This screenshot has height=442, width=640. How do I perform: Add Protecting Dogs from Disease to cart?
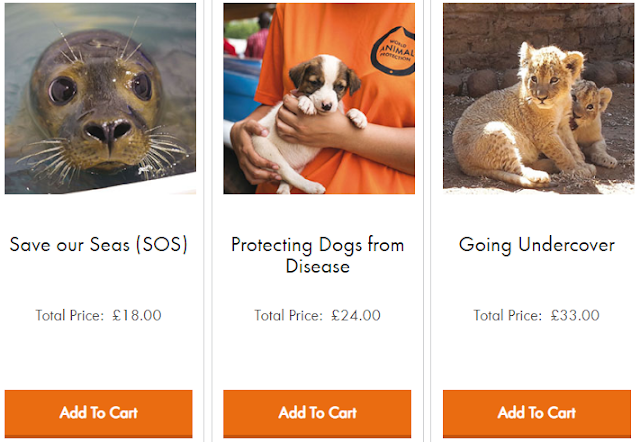[x=317, y=412]
